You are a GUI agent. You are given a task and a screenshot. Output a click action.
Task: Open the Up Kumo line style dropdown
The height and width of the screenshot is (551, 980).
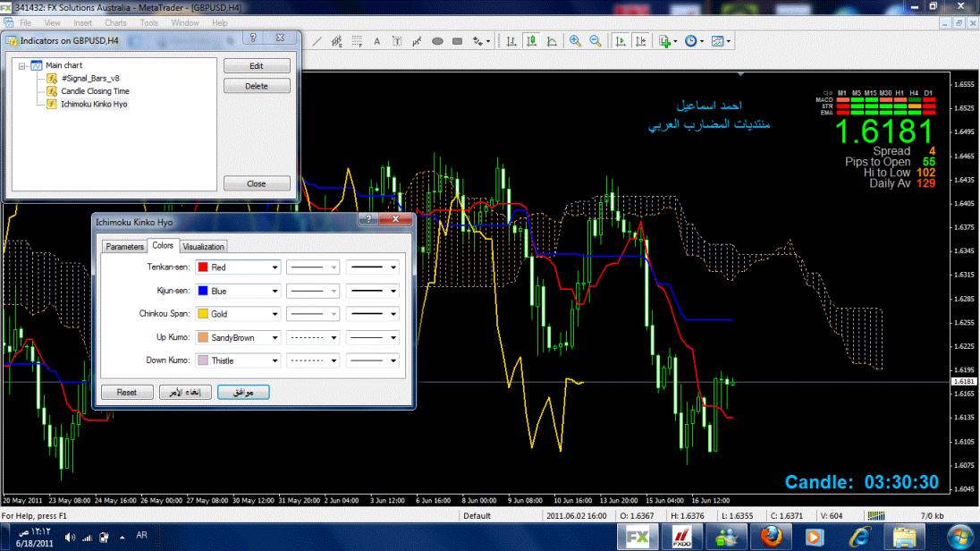[334, 337]
